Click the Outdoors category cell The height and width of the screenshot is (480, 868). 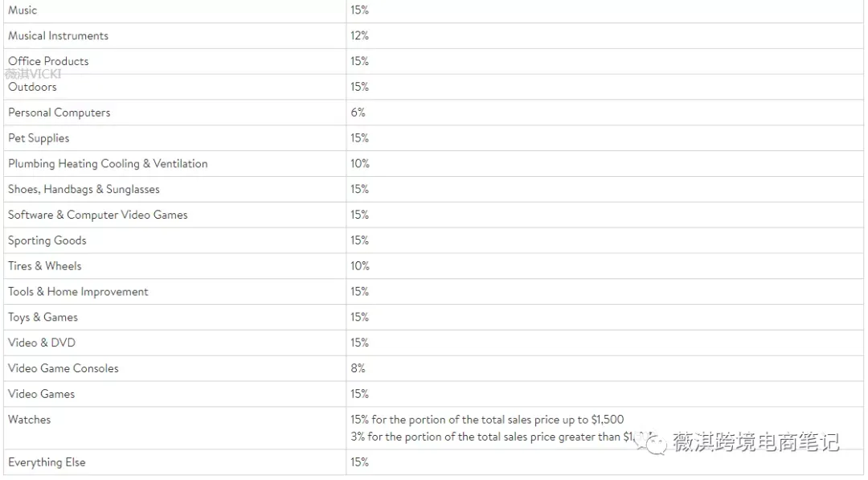(175, 87)
